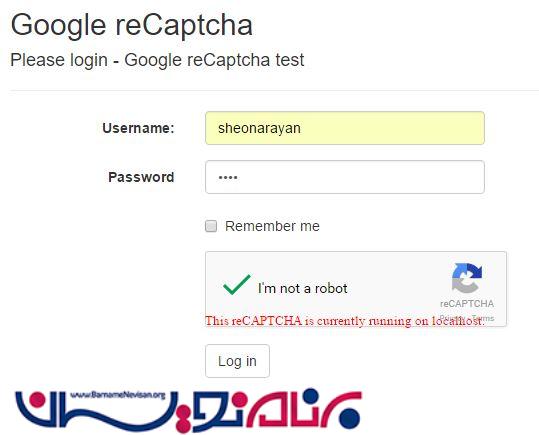The image size is (539, 435).
Task: Click the sheonarayan text in username box
Action: (x=259, y=128)
